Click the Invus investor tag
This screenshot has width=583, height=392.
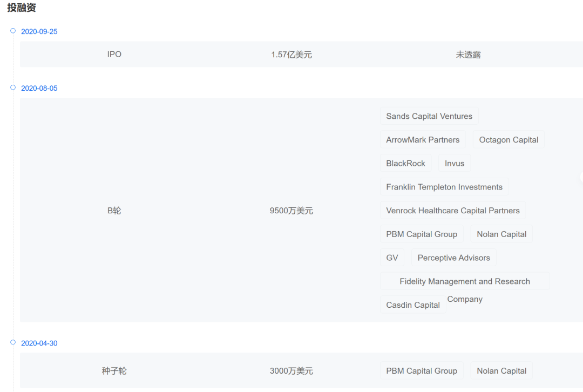coord(455,163)
